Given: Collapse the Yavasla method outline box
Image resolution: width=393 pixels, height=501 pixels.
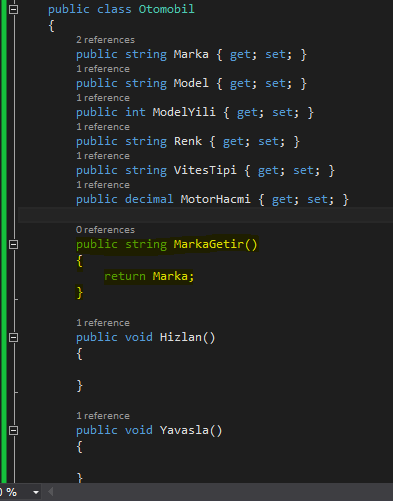Looking at the screenshot, I should pos(13,430).
